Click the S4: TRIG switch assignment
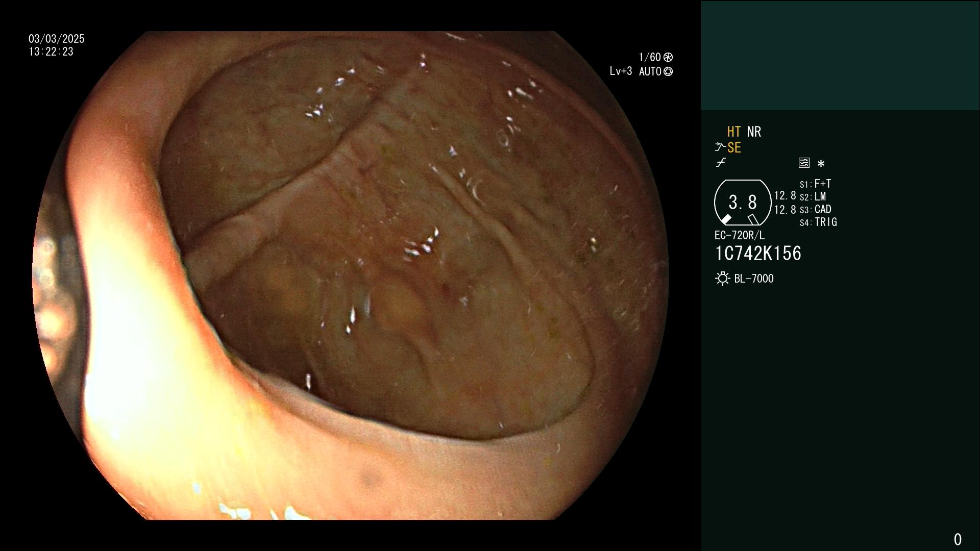Screen dimensions: 980x551 tap(818, 222)
